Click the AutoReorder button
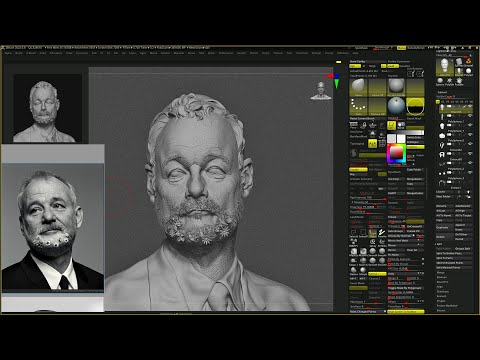480x360 pixels. coord(463,206)
